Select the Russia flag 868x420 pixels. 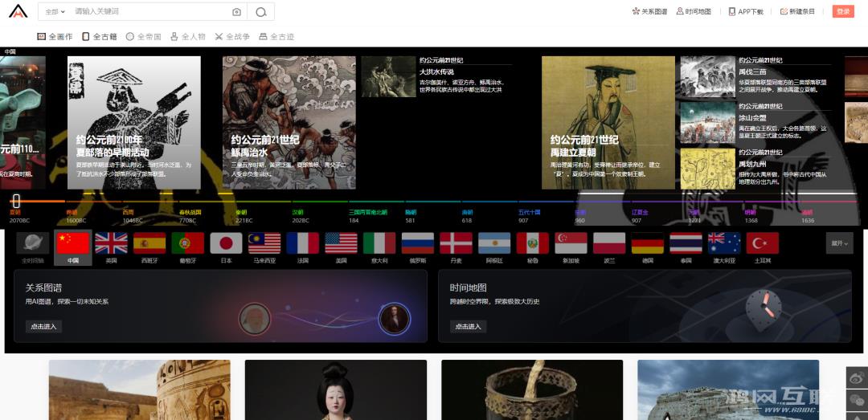tap(418, 243)
